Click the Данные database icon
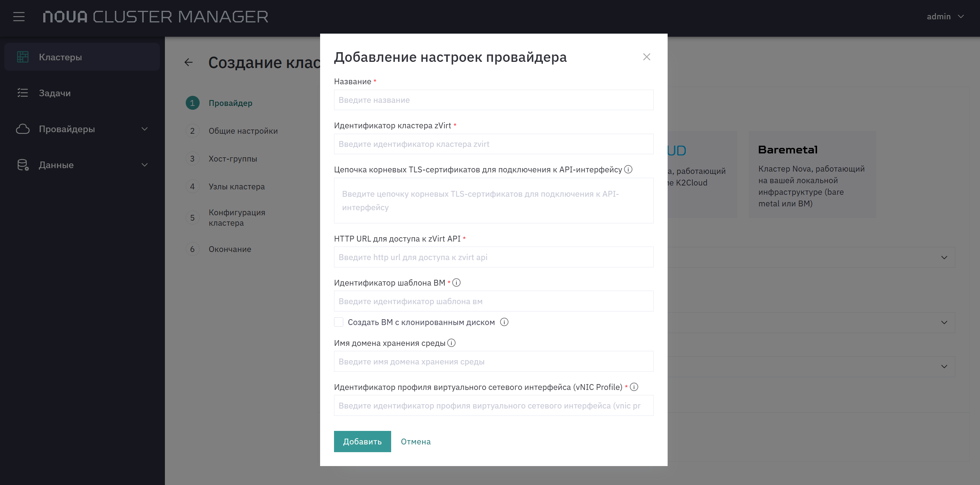 pyautogui.click(x=23, y=165)
